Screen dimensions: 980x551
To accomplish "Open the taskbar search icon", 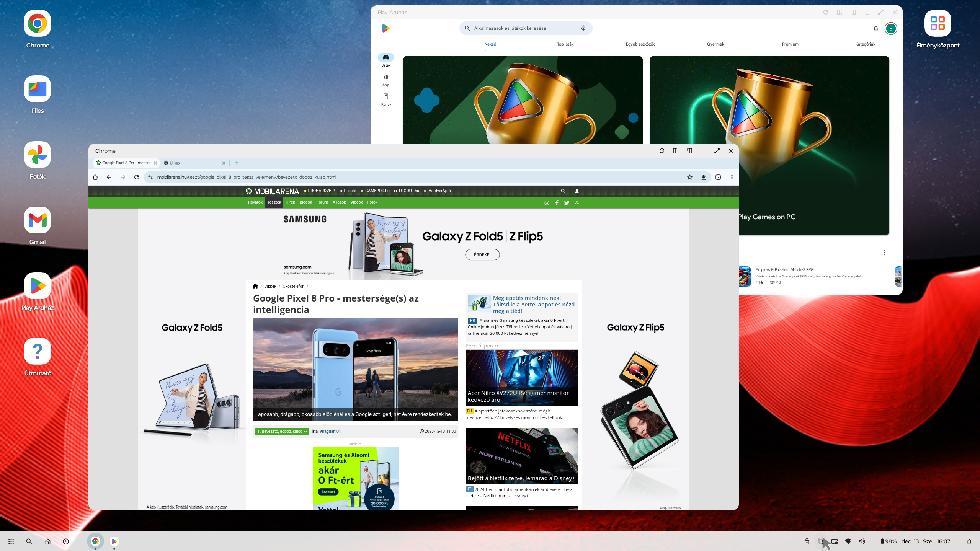I will pyautogui.click(x=29, y=541).
